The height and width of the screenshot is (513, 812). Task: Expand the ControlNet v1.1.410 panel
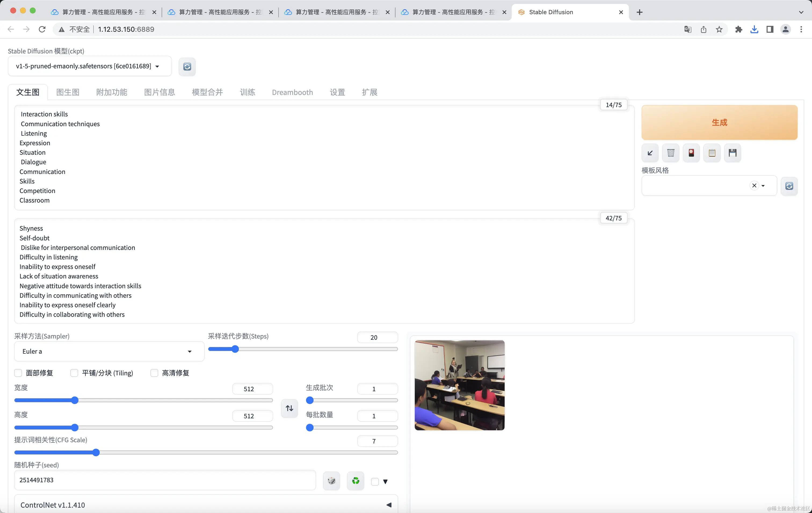click(x=206, y=505)
